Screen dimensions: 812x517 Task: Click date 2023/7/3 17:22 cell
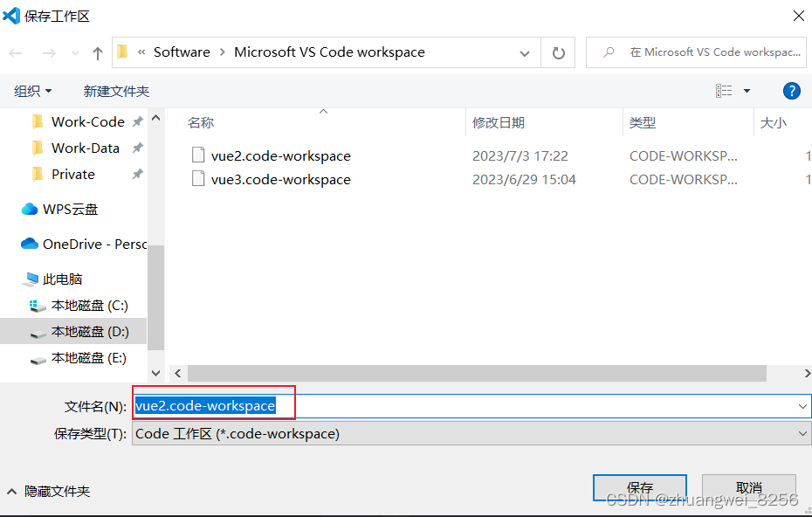click(520, 156)
